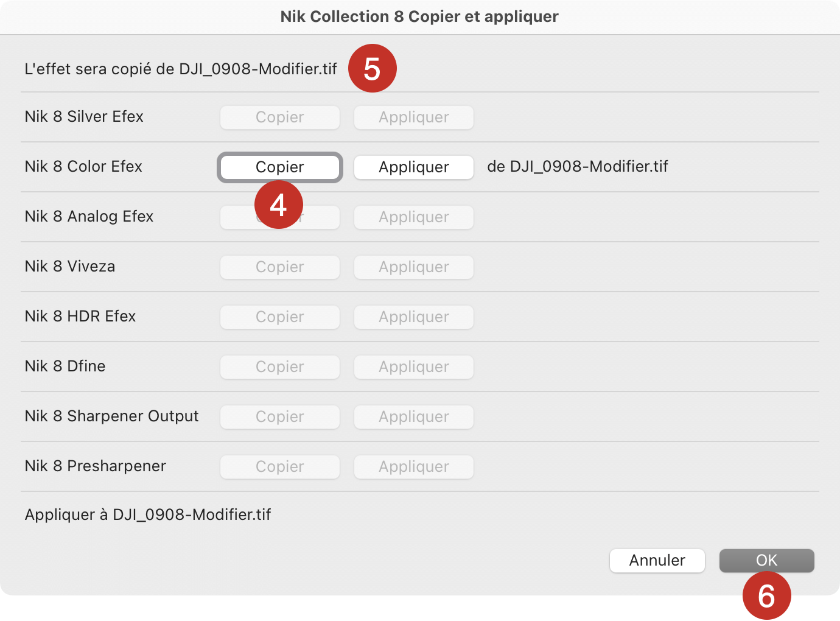Viewport: 840px width, 621px height.
Task: Click the OK button
Action: (x=767, y=561)
